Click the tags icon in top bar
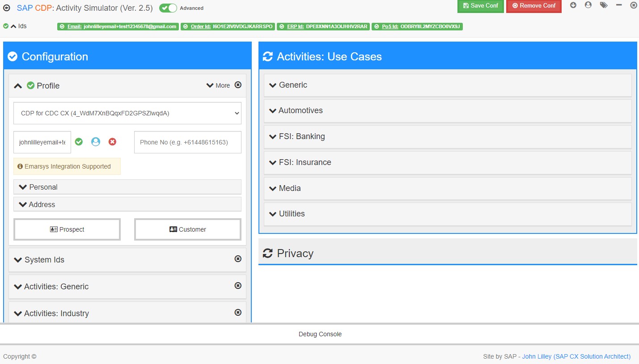 coord(604,5)
